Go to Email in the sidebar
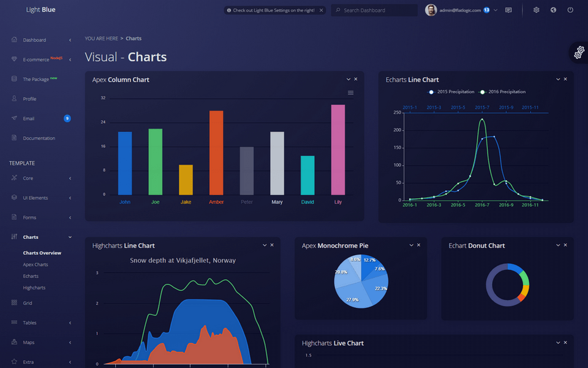Viewport: 588px width, 368px height. pos(29,118)
